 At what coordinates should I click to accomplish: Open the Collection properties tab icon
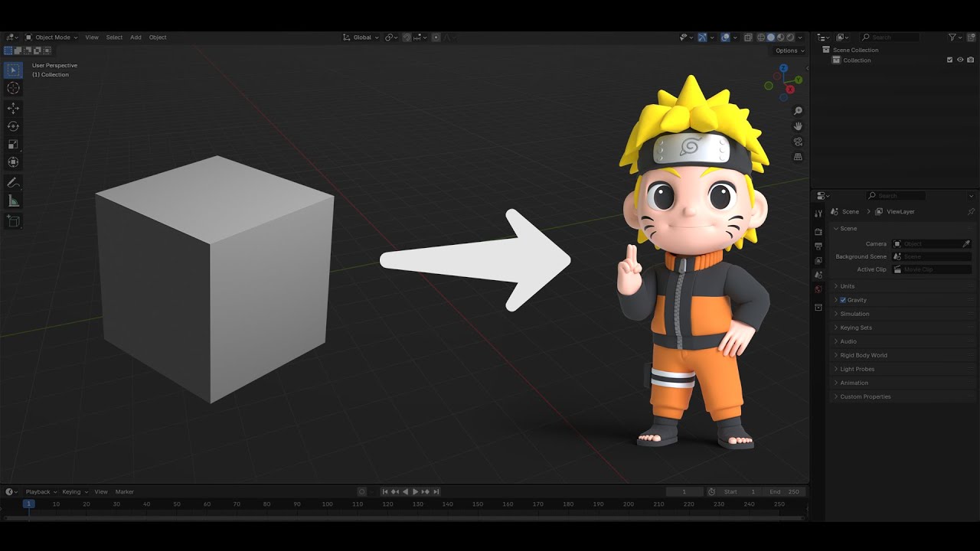click(818, 308)
